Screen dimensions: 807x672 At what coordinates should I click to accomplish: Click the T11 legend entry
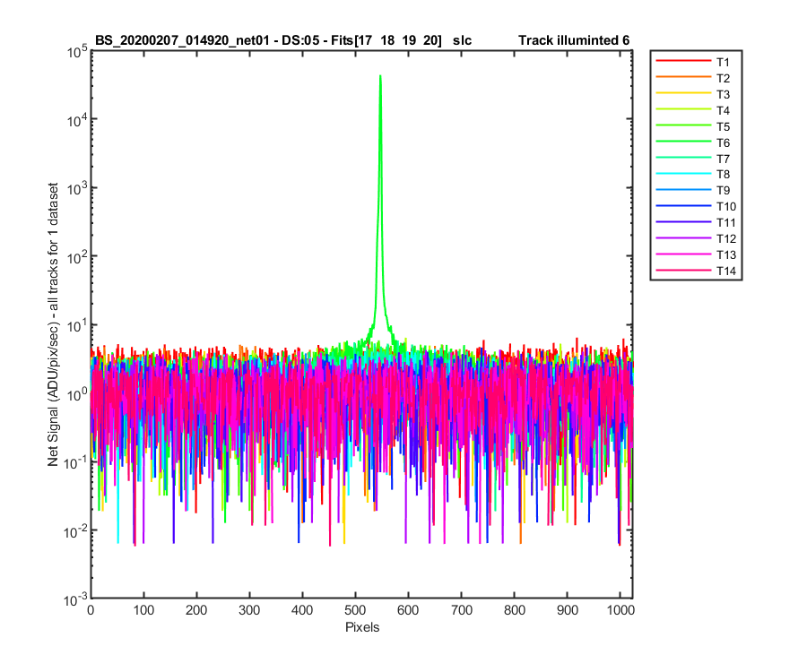696,222
